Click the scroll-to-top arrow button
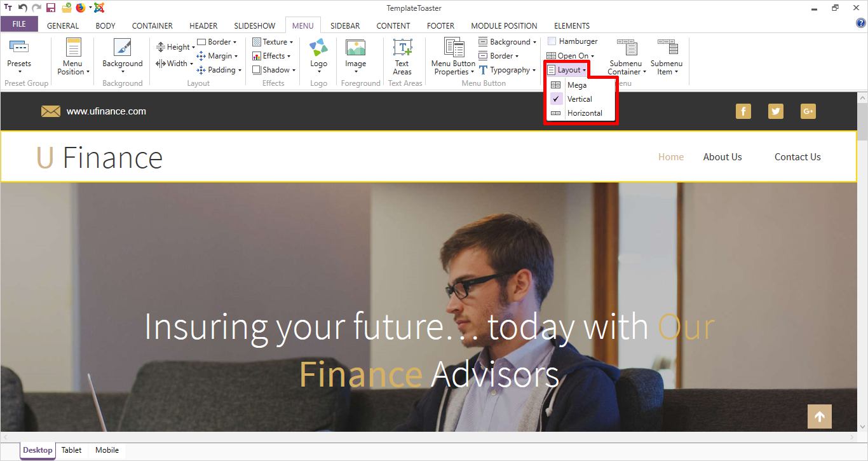This screenshot has width=868, height=461. tap(819, 417)
